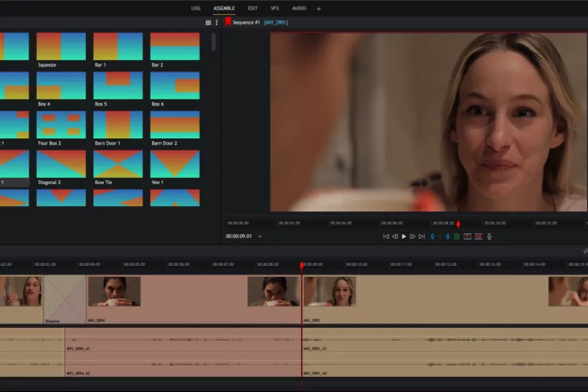
Task: Click the video clip left of the Dissolve
Action: (x=22, y=299)
